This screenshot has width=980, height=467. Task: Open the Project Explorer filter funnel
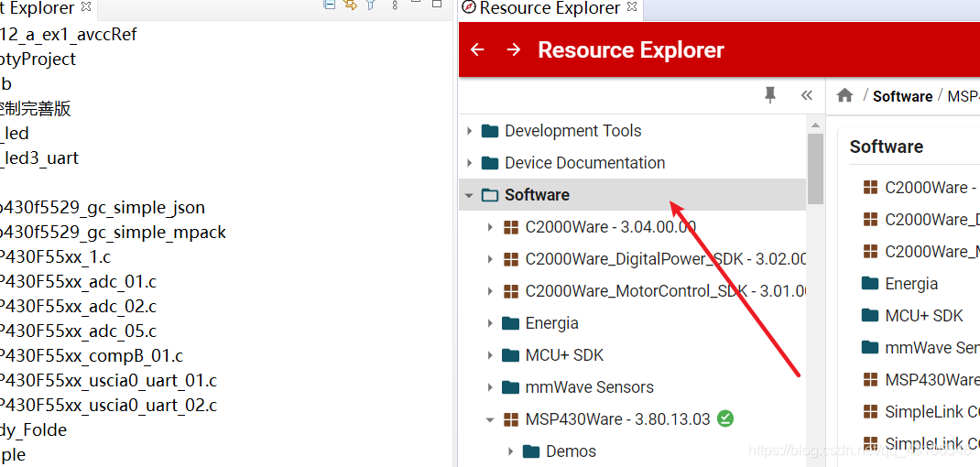[371, 5]
